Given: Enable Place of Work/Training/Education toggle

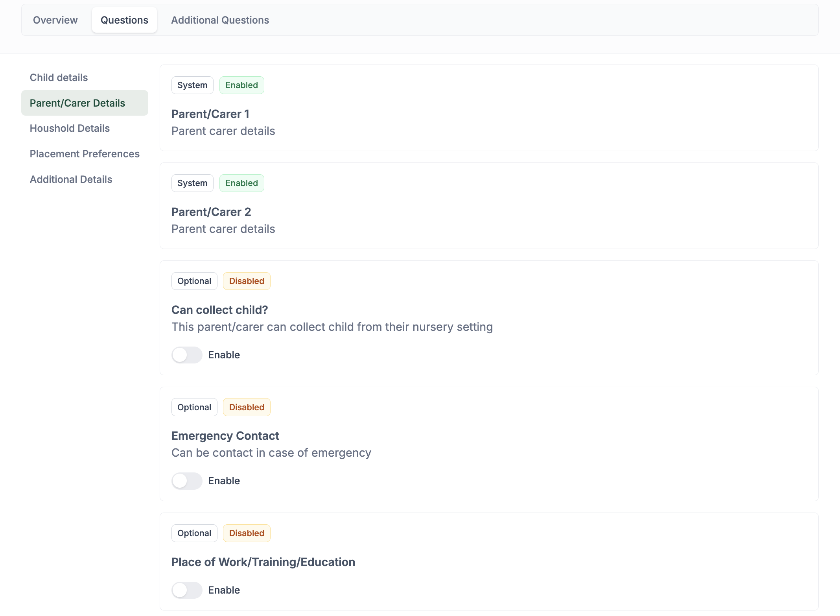Looking at the screenshot, I should 187,590.
